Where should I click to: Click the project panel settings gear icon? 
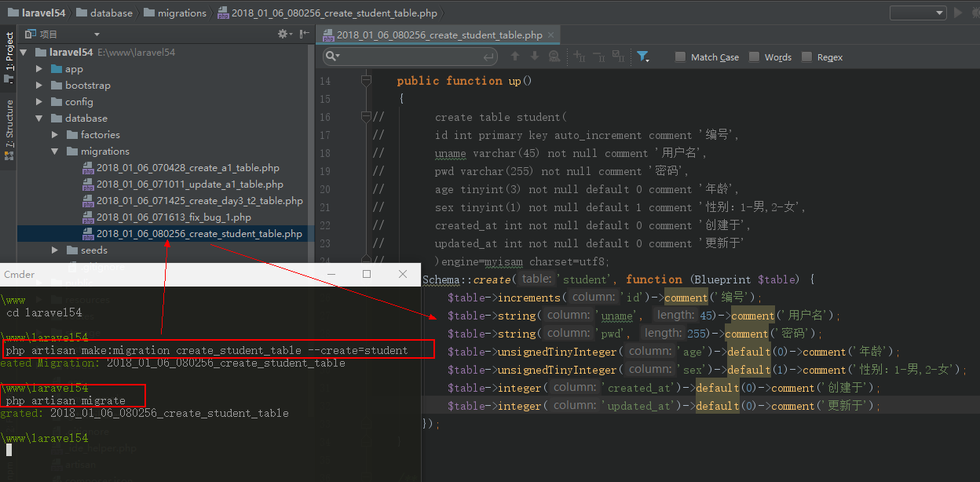283,34
